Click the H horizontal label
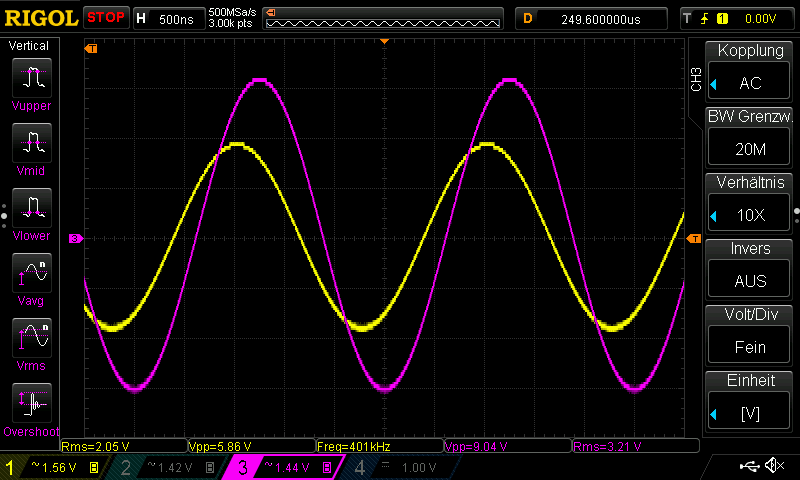This screenshot has width=800, height=480. click(141, 19)
